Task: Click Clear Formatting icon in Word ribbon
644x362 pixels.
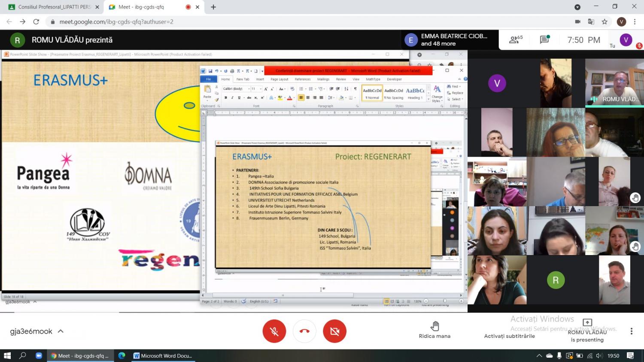Action: (292, 89)
